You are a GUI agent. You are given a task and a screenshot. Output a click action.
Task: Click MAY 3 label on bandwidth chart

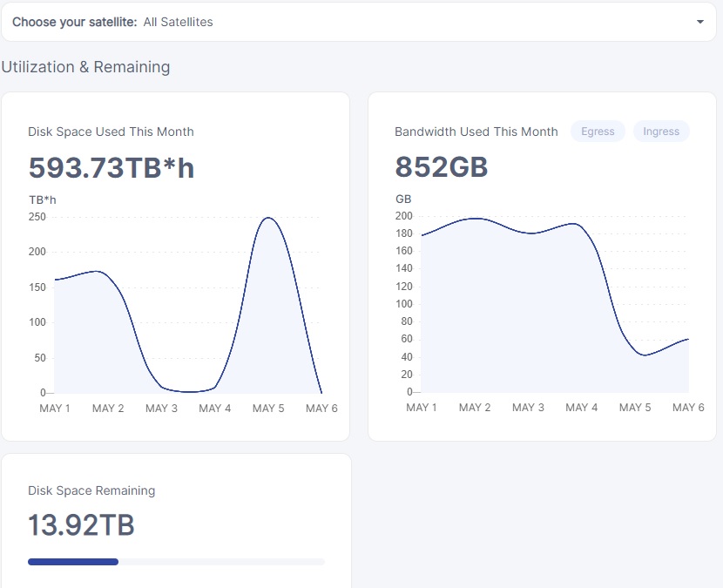(x=528, y=408)
